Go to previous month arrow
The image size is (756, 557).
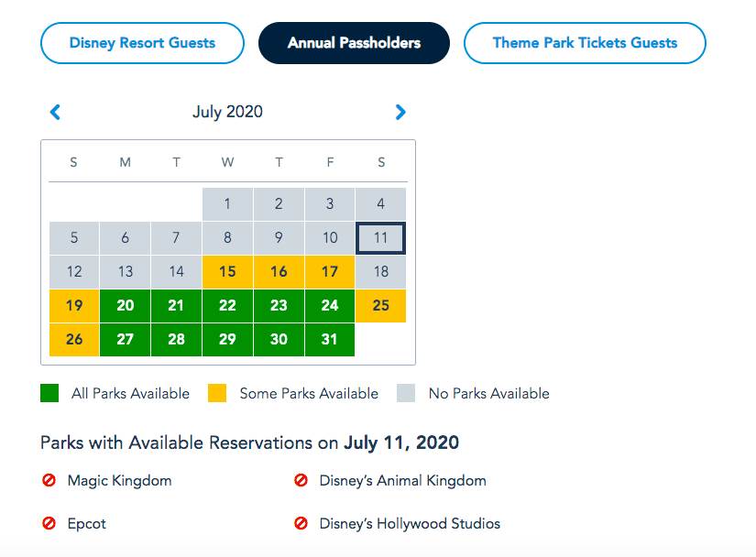55,113
